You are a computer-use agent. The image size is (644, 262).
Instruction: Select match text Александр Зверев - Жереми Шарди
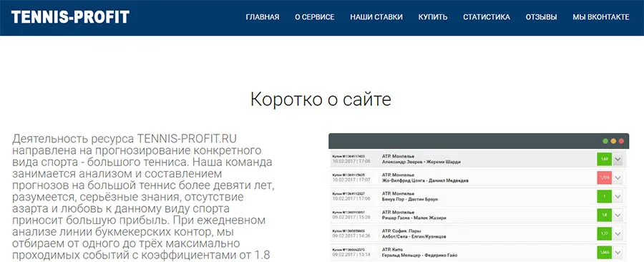coord(421,162)
